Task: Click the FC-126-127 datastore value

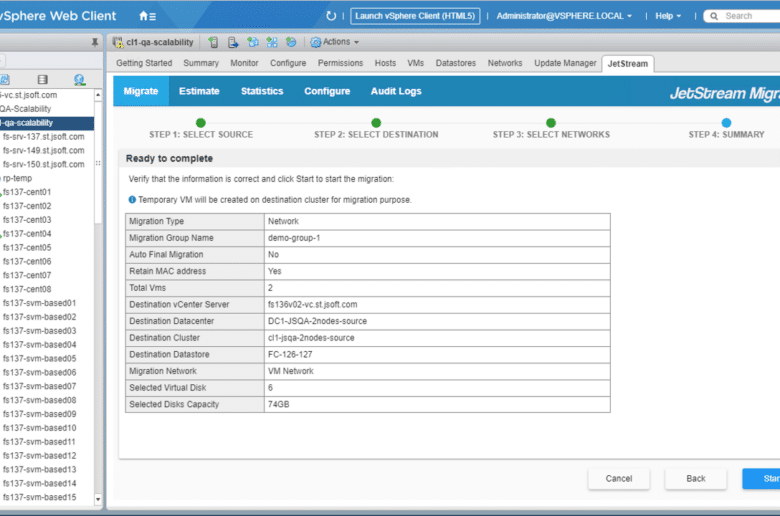Action: [x=290, y=354]
